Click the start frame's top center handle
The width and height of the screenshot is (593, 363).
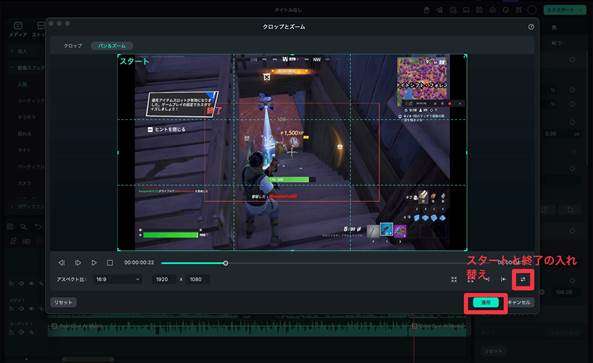292,55
